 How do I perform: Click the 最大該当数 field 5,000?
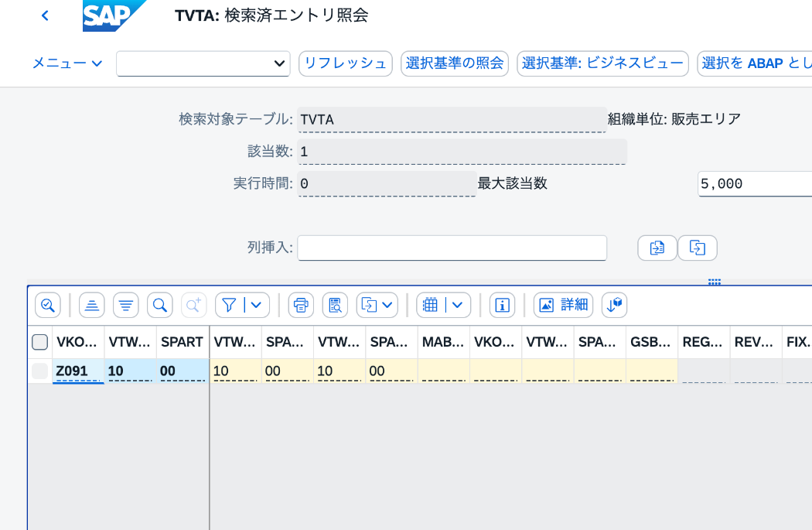tap(755, 183)
